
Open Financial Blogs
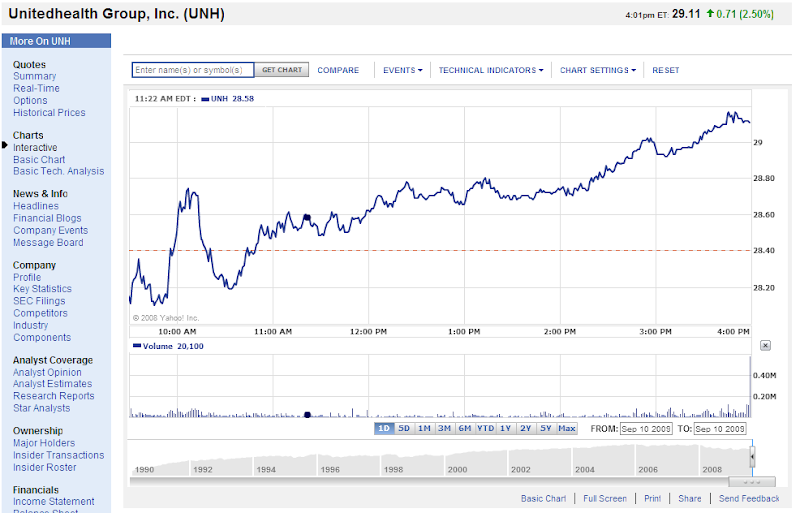(47, 218)
